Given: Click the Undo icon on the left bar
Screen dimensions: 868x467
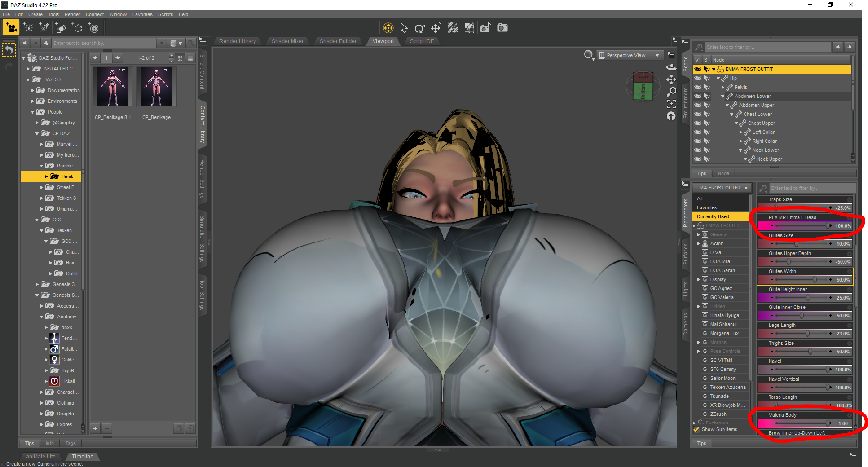Looking at the screenshot, I should coord(9,50).
